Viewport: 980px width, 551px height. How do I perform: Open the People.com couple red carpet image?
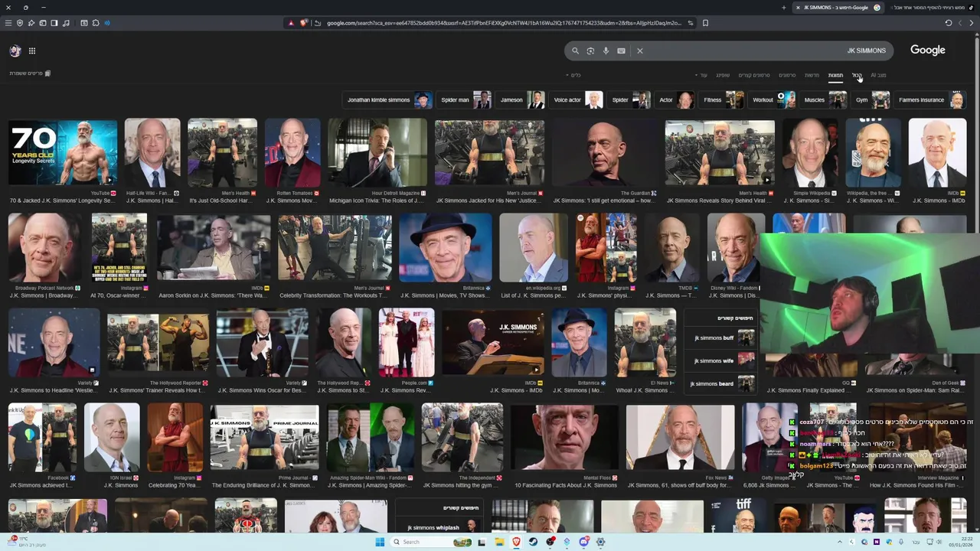click(x=407, y=343)
